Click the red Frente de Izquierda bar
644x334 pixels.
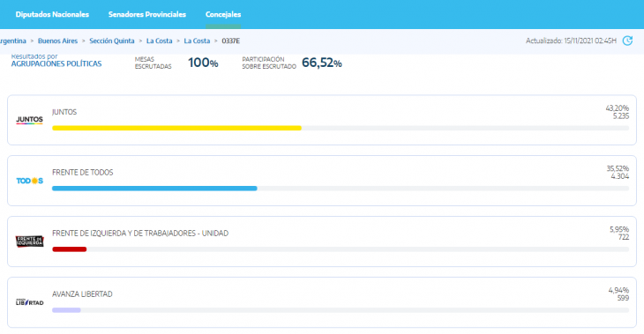(70, 249)
